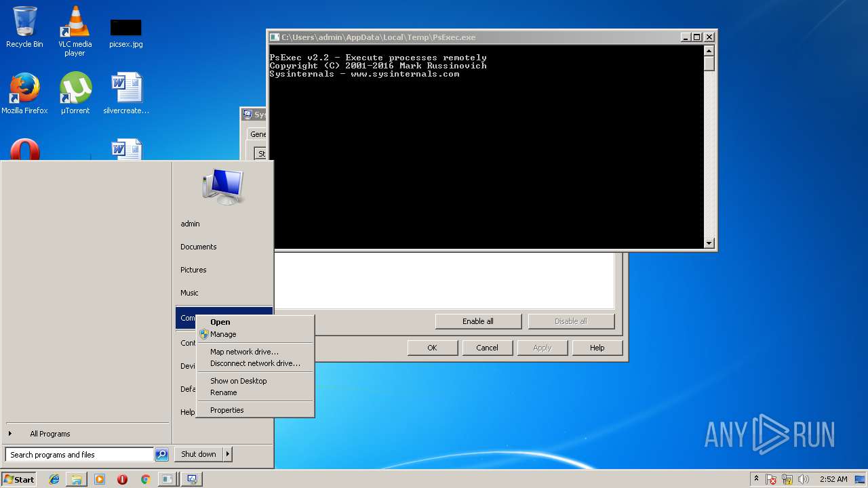The height and width of the screenshot is (488, 868).
Task: Click OK in System Configuration dialog
Action: 432,348
